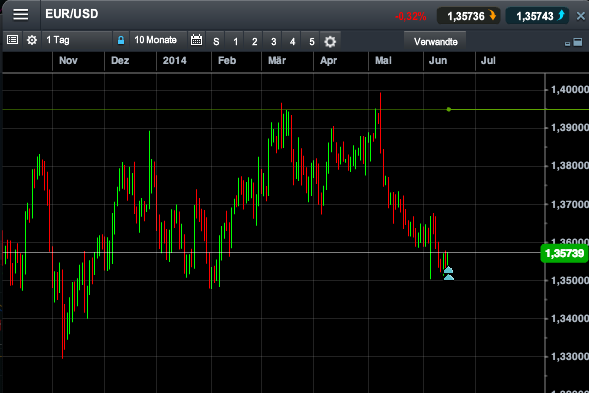Image resolution: width=589 pixels, height=393 pixels.
Task: Click the 1,35000 price axis label
Action: pyautogui.click(x=570, y=281)
